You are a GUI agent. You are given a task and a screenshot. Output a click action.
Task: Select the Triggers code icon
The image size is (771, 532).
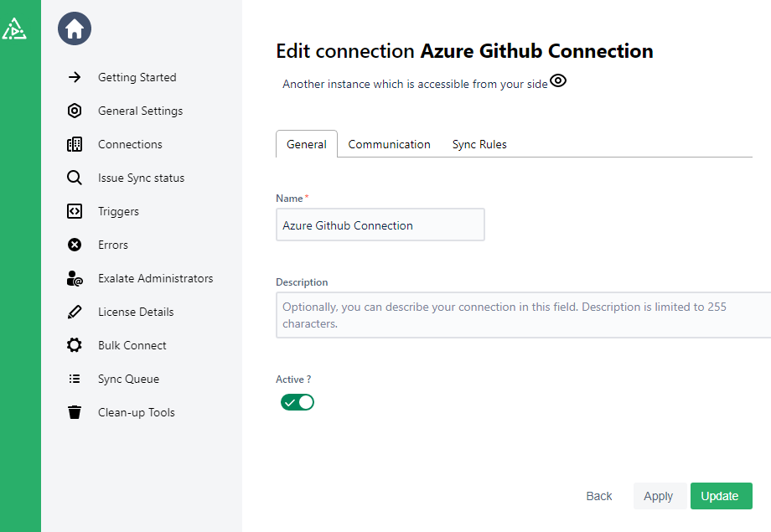(x=75, y=211)
